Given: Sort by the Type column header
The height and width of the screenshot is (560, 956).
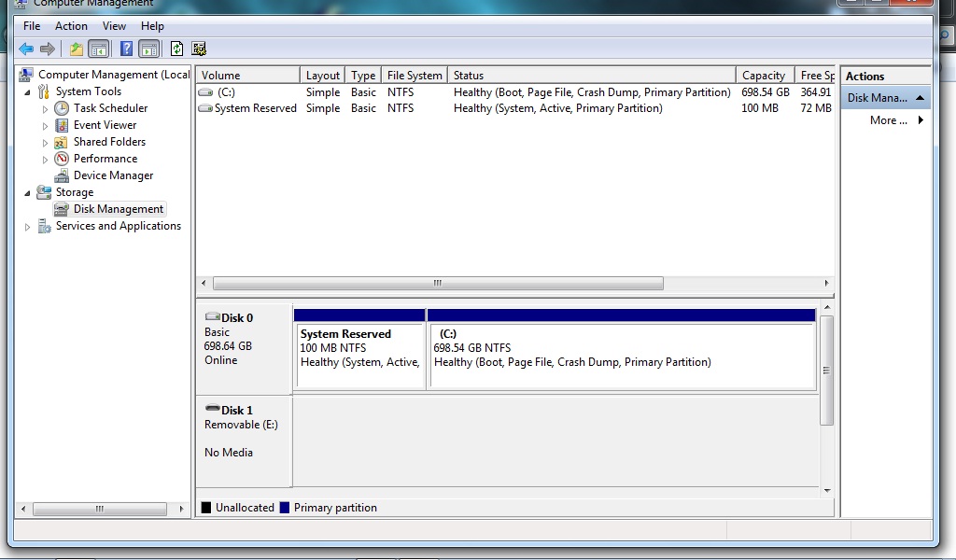Looking at the screenshot, I should 363,75.
